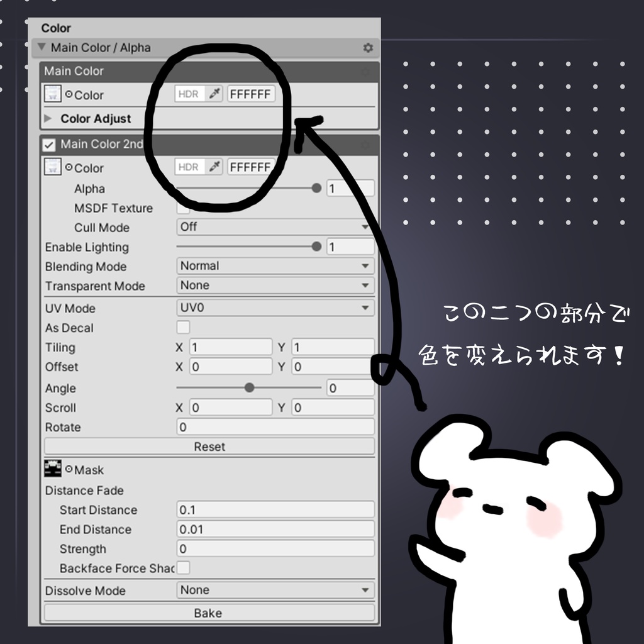Viewport: 644px width, 644px height.
Task: Click the object picker circle beside Main Color 2nd's Color
Action: click(69, 167)
